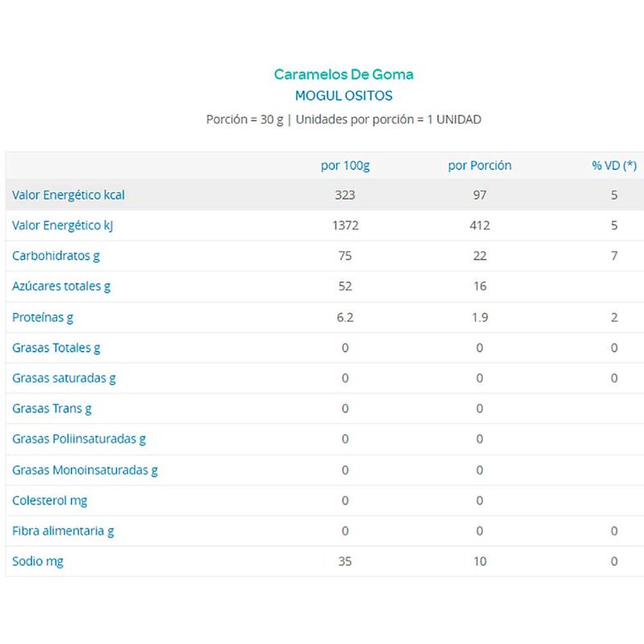Click the kcal per portion value 97

(480, 195)
